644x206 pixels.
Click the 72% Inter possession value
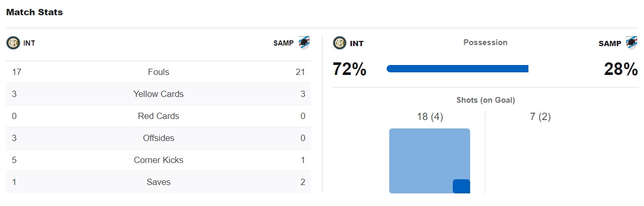[x=349, y=69]
